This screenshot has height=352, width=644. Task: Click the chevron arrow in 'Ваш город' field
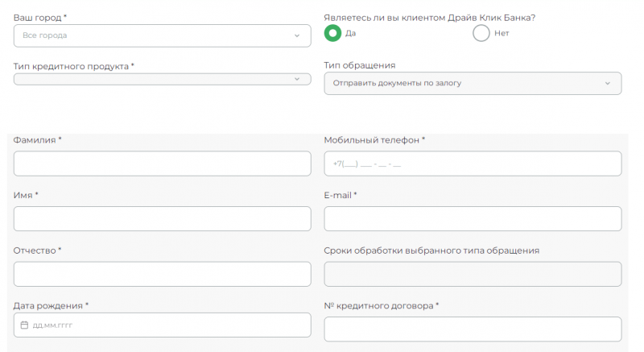click(x=296, y=35)
